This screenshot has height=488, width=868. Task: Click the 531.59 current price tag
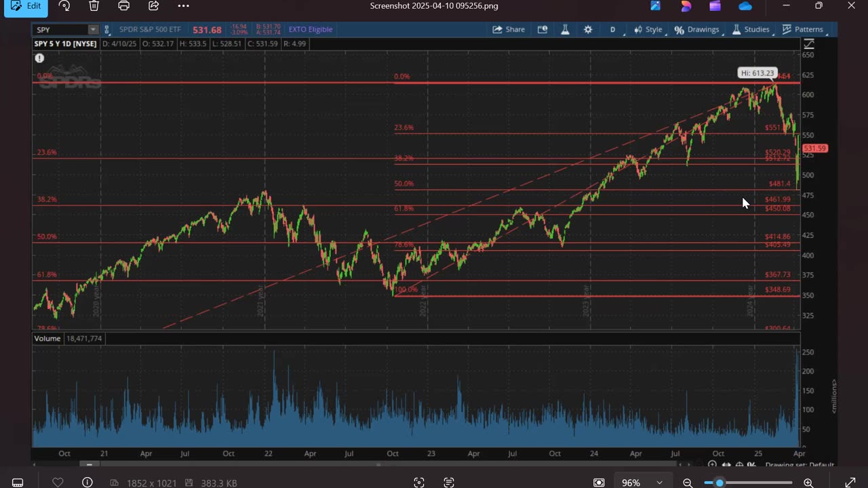point(814,148)
